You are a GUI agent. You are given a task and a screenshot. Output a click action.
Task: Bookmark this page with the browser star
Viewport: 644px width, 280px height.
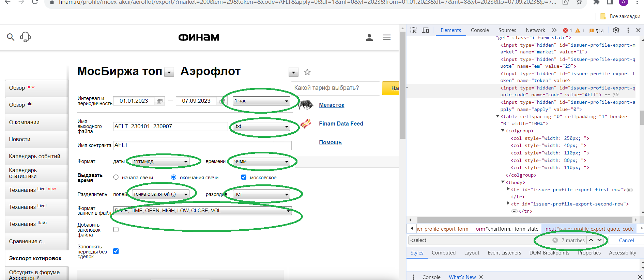[579, 2]
